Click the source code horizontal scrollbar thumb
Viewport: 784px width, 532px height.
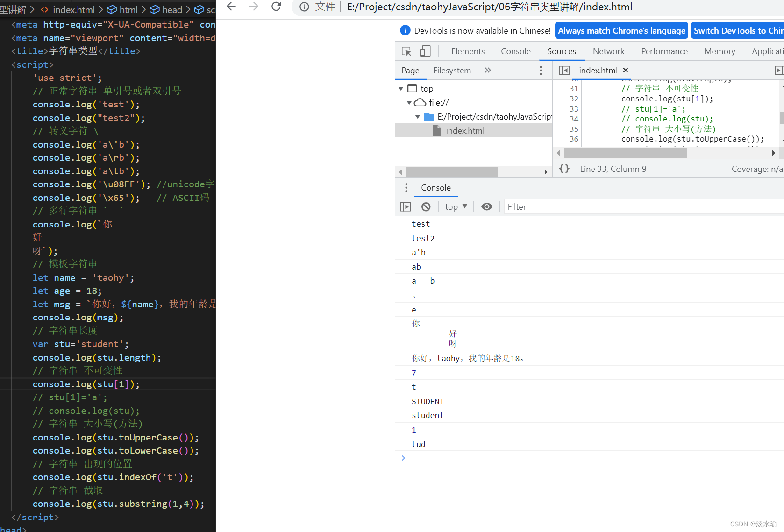pyautogui.click(x=626, y=153)
